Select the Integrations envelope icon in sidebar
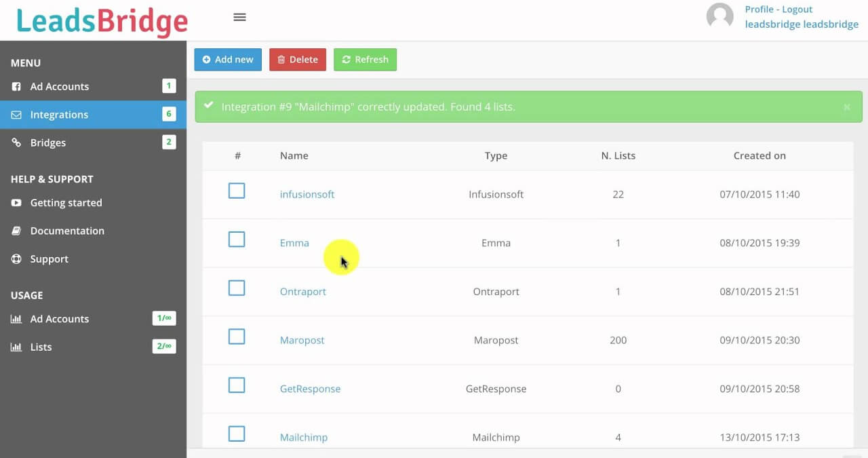Screen dimensions: 868x458 coord(15,114)
